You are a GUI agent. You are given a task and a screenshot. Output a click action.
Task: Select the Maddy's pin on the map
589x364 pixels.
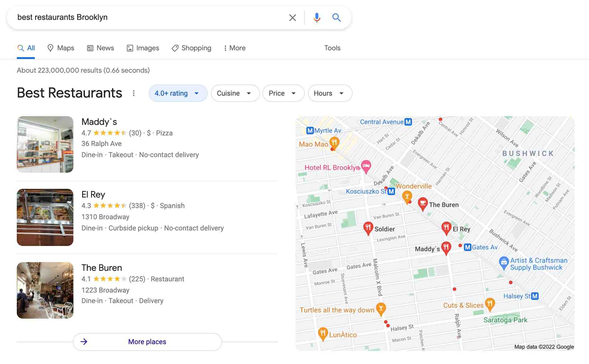tap(446, 247)
